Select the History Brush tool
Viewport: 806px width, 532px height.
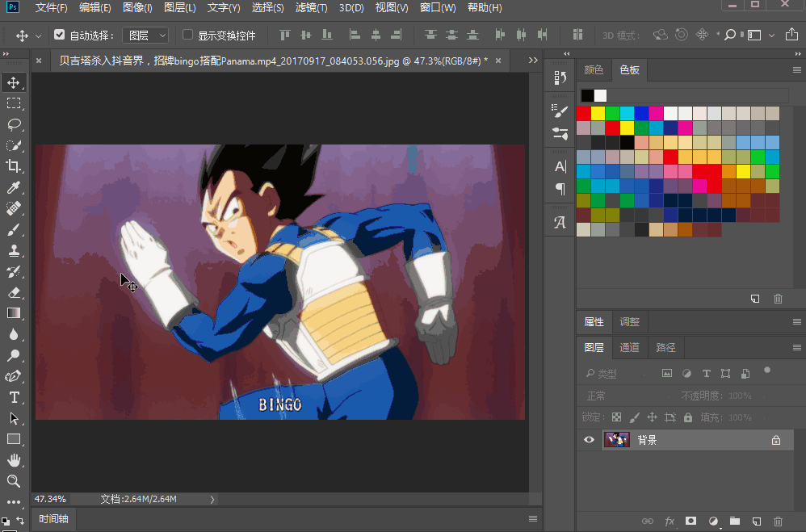(14, 271)
